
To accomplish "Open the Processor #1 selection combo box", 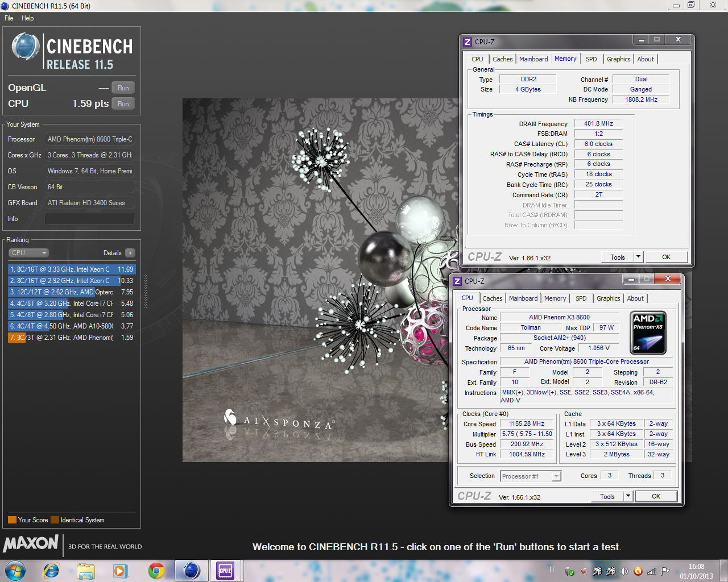I will (531, 476).
